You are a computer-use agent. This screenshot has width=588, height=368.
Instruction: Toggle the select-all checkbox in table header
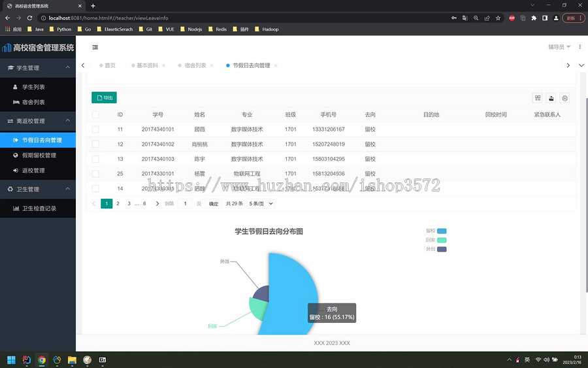(95, 115)
